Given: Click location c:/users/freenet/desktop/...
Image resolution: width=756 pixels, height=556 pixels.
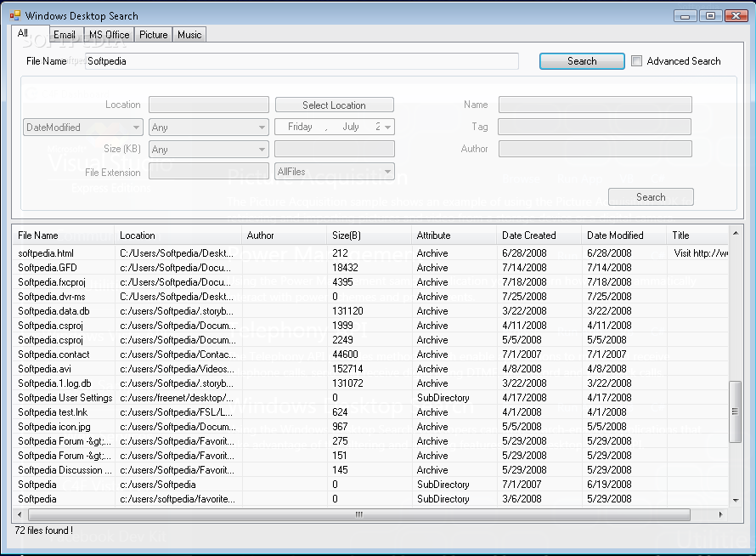Looking at the screenshot, I should 177,398.
